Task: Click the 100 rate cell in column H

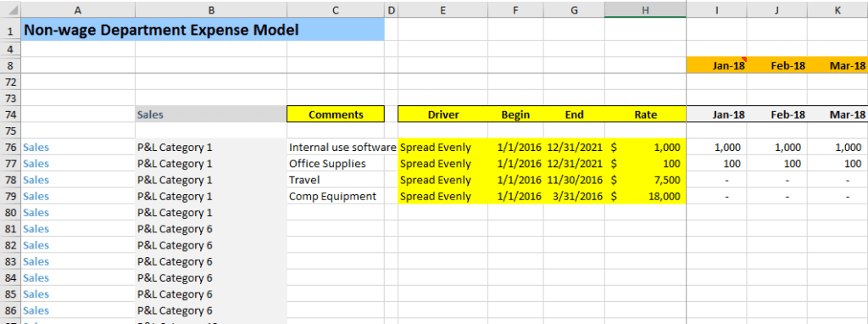Action: (x=645, y=164)
